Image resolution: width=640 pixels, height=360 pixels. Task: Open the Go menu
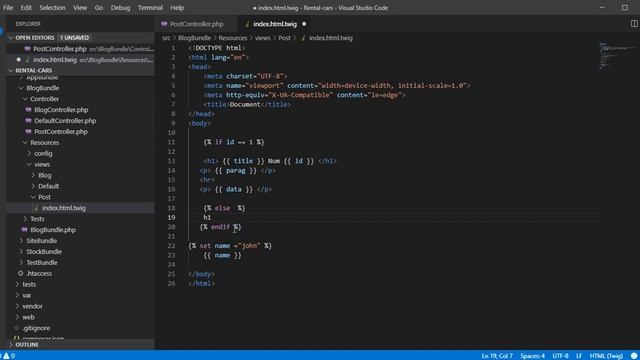pyautogui.click(x=99, y=8)
